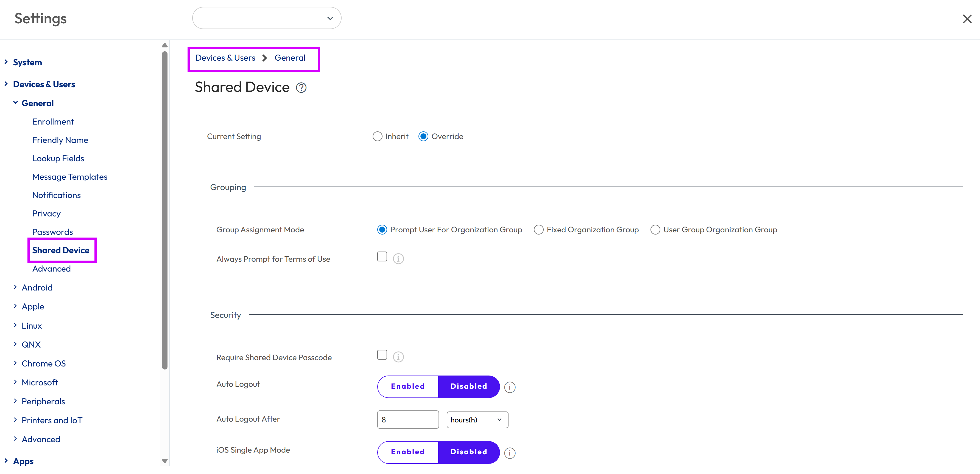Click Devices & Users breadcrumb link
Viewport: 980px width, 474px height.
(225, 58)
